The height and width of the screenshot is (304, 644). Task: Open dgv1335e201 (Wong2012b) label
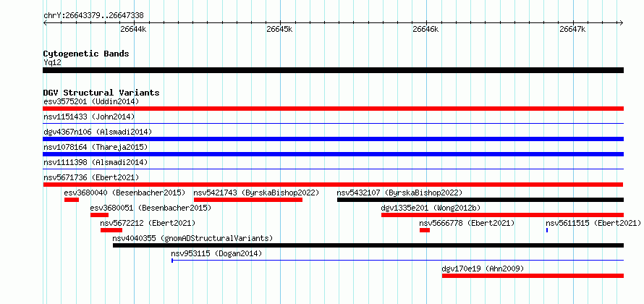pyautogui.click(x=431, y=208)
